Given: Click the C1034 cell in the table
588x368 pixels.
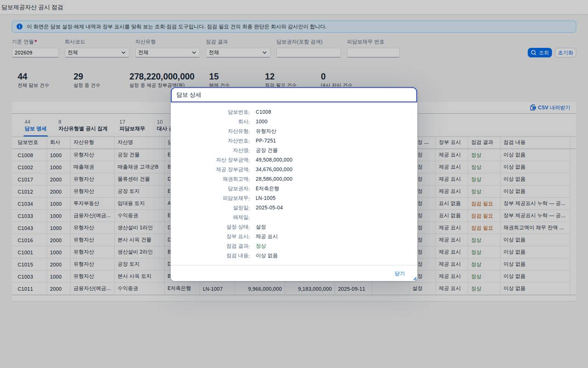Looking at the screenshot, I should coord(26,204).
